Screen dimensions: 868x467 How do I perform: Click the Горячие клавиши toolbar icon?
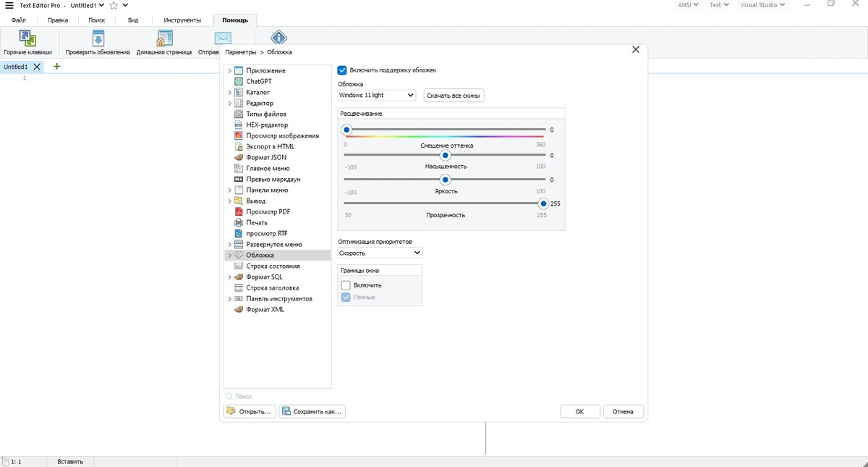coord(27,38)
